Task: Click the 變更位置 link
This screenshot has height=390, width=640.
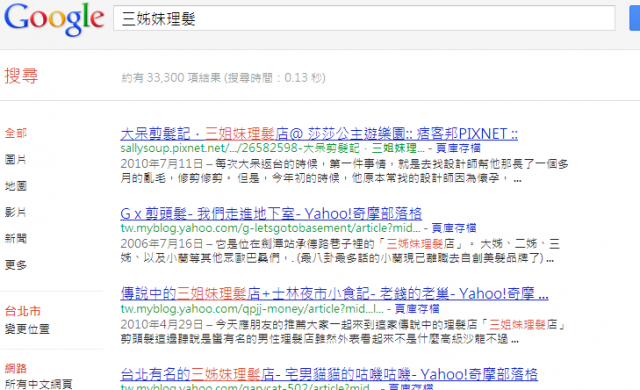Action: (27, 329)
